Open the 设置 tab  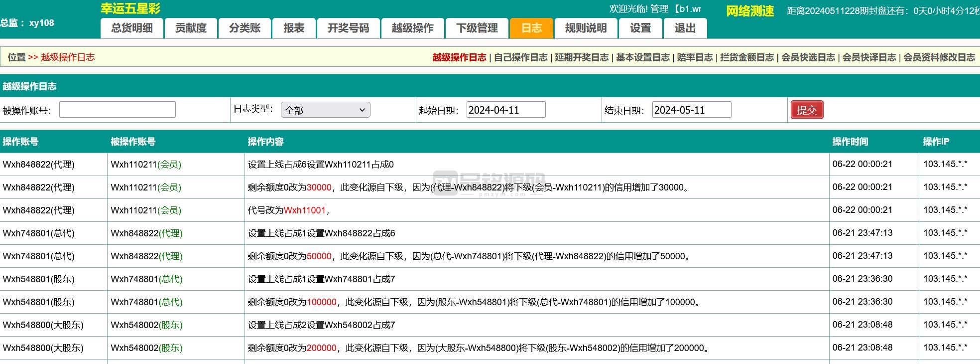pos(640,28)
